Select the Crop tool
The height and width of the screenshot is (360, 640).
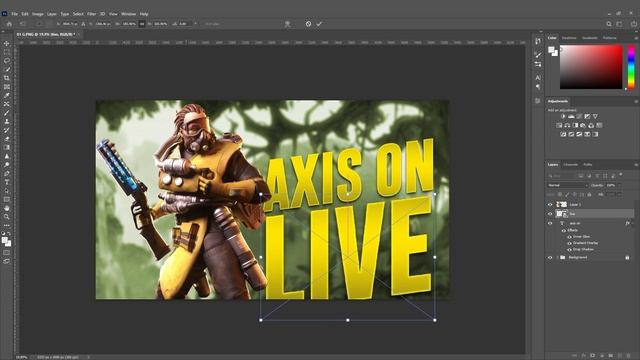(7, 78)
